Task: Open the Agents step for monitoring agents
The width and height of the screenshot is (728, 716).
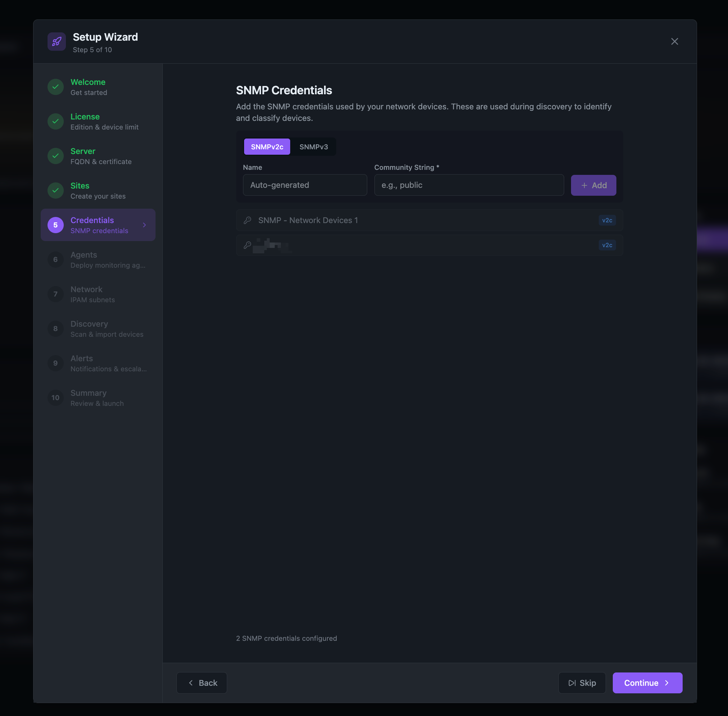Action: coord(98,259)
